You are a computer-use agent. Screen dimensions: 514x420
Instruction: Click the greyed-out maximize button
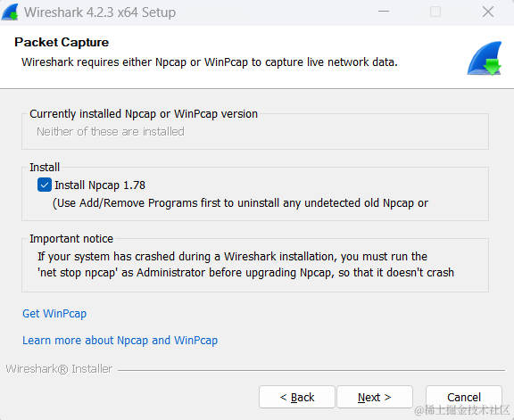435,12
